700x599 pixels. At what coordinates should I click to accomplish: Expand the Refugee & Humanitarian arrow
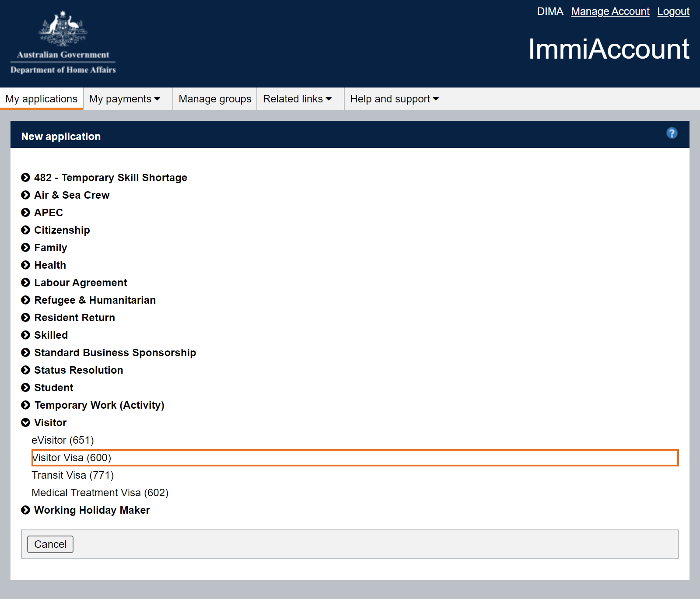[x=25, y=300]
